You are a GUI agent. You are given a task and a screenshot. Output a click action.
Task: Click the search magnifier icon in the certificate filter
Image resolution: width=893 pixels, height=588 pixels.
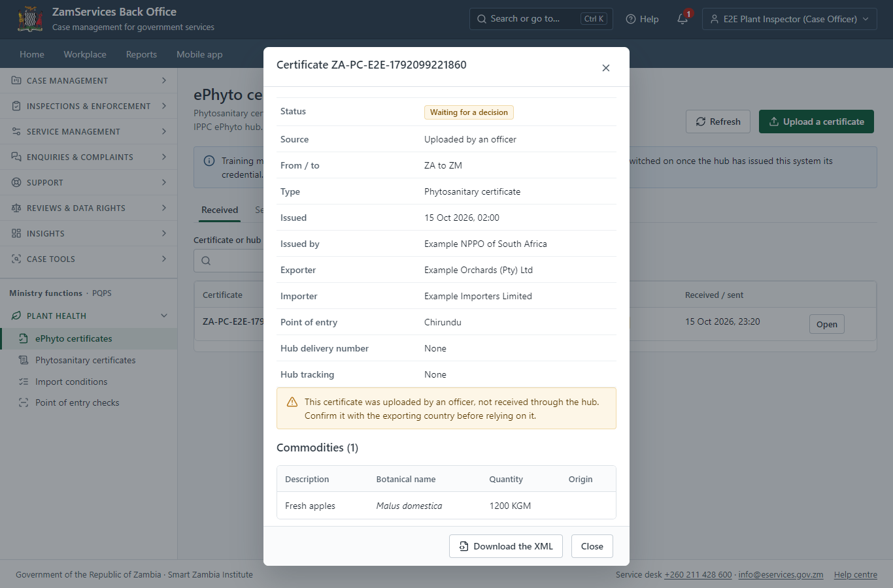coord(206,261)
